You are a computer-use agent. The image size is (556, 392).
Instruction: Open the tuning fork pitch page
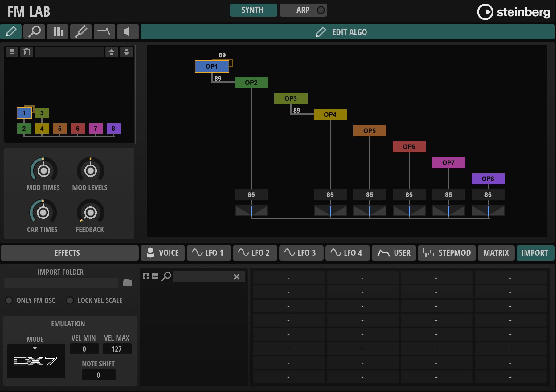click(x=81, y=32)
